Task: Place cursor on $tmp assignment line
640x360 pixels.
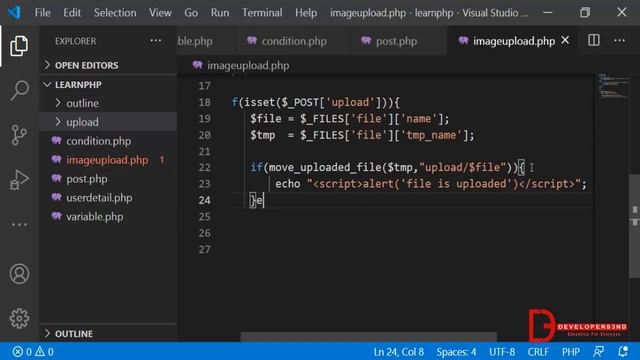Action: pos(362,135)
